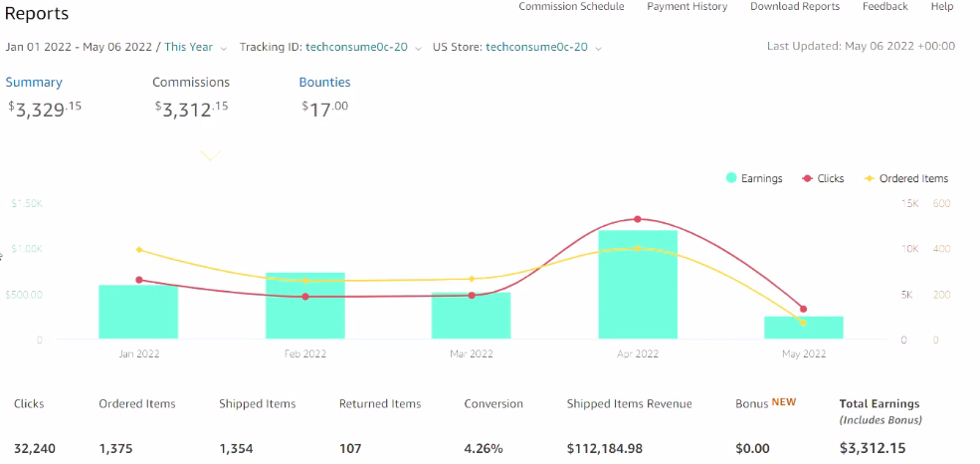Click the Conversion value 4.26%
Screen dimensions: 980x464
(484, 448)
